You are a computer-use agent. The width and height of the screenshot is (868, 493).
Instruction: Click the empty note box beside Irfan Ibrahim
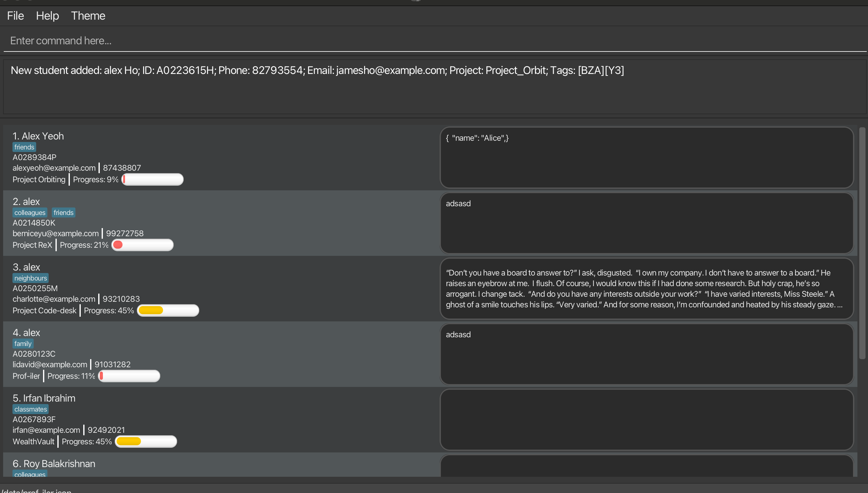point(647,420)
